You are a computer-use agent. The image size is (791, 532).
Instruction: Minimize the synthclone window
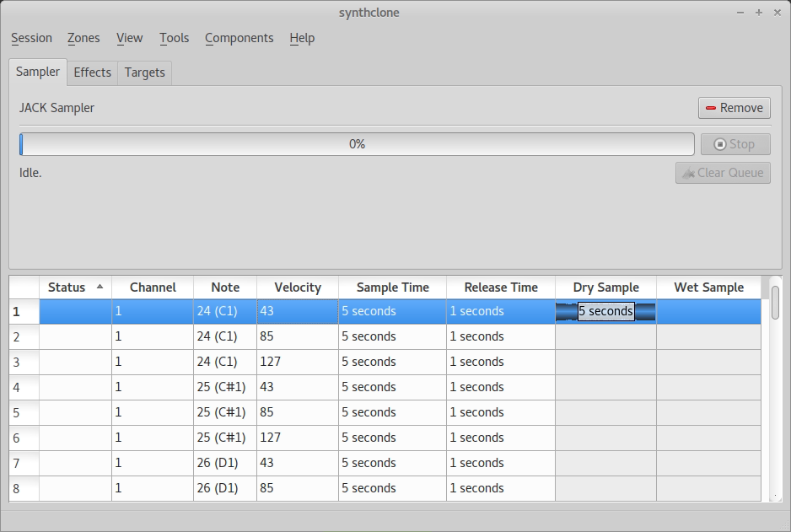point(740,13)
